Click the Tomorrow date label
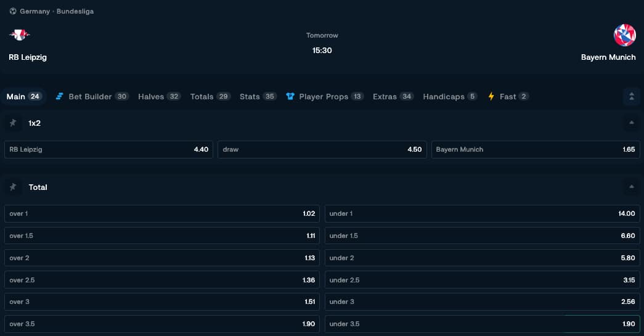This screenshot has width=644, height=336. pyautogui.click(x=322, y=35)
